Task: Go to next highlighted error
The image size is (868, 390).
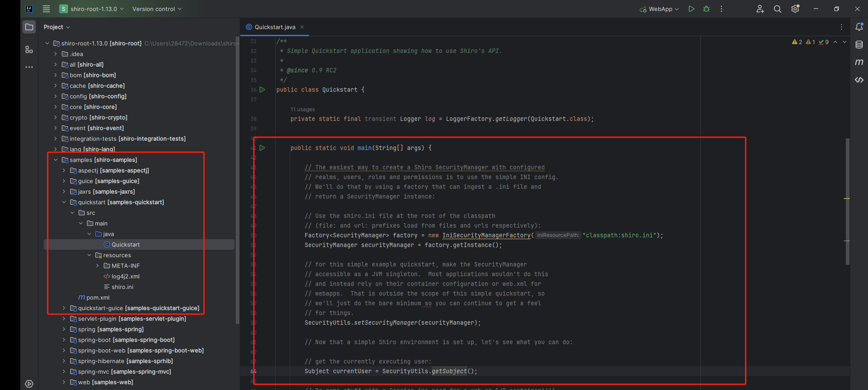Action: (845, 42)
